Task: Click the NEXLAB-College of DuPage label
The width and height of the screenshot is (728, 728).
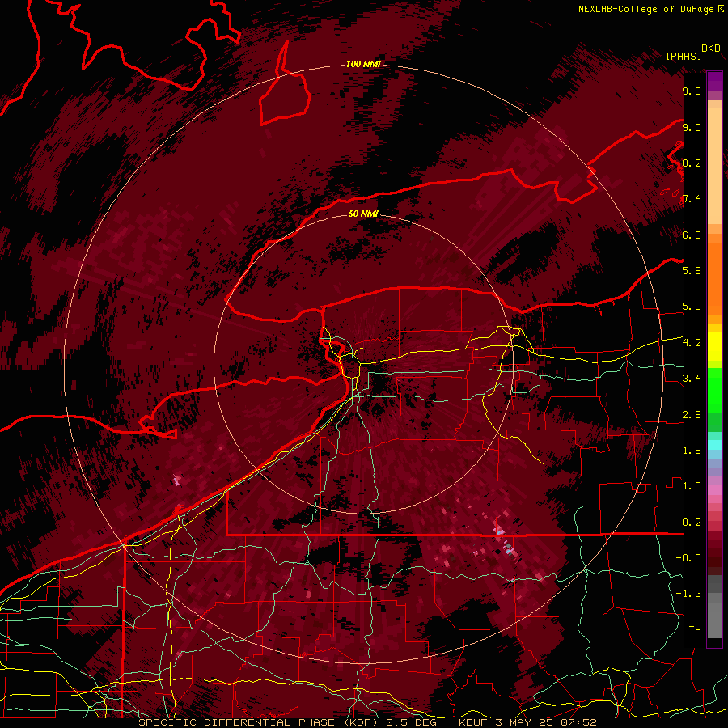Action: point(646,9)
